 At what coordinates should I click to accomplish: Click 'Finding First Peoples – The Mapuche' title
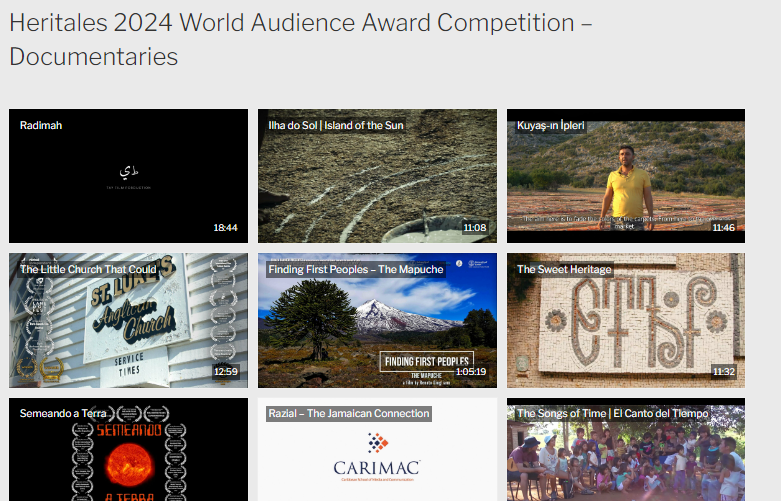point(356,269)
